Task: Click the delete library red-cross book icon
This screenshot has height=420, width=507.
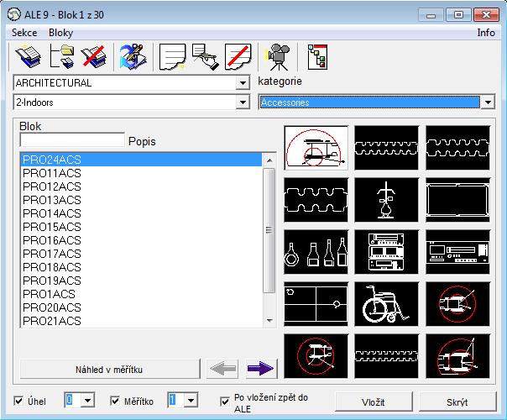Action: point(94,57)
